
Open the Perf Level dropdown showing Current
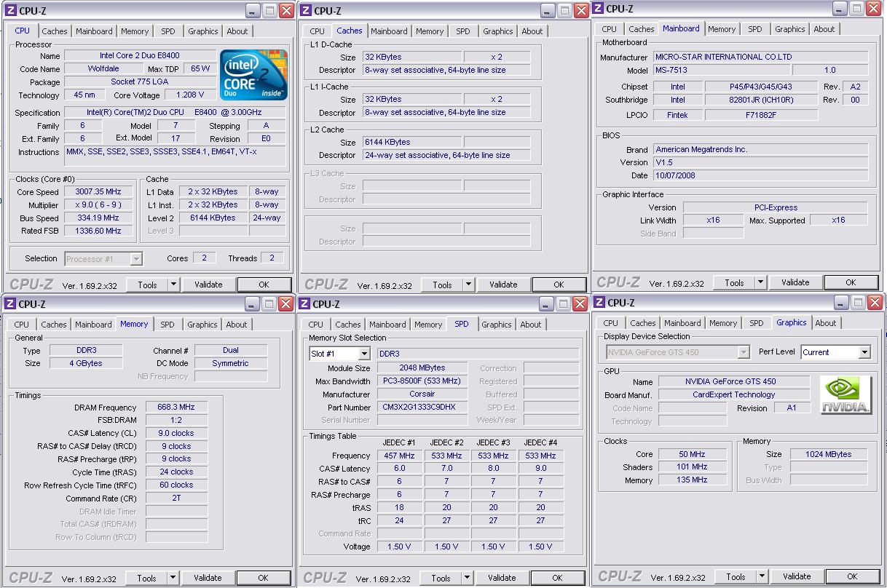(x=864, y=352)
